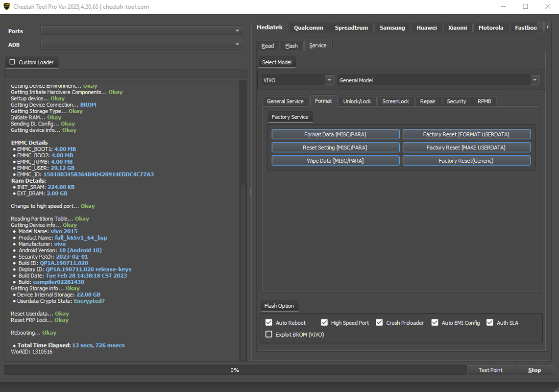Open the Samsung tab
The image size is (559, 392).
pos(392,28)
